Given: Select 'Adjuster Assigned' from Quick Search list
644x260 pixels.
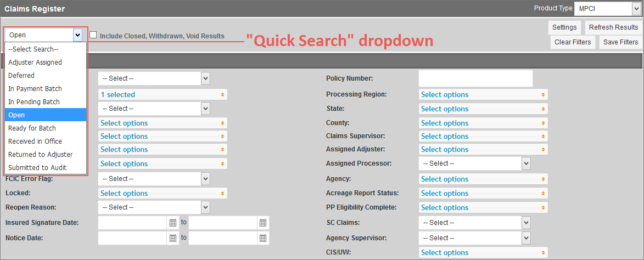Looking at the screenshot, I should coord(35,63).
